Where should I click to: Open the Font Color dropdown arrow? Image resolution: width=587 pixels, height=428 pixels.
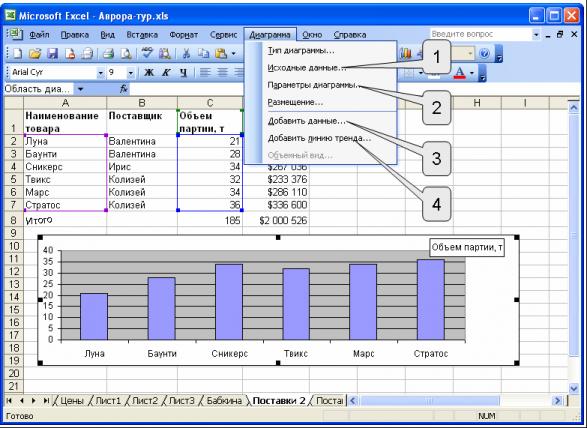(472, 72)
